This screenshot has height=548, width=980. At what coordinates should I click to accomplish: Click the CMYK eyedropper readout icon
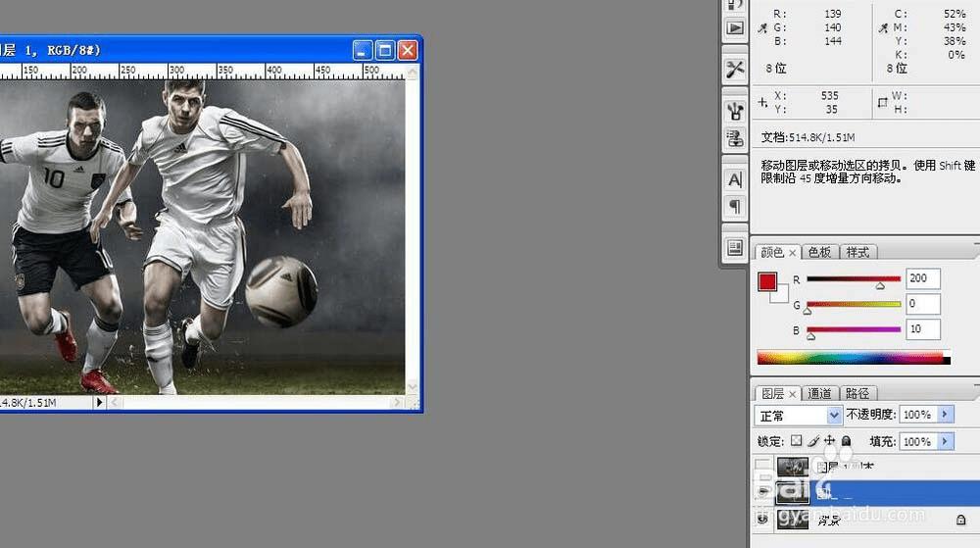pyautogui.click(x=883, y=28)
